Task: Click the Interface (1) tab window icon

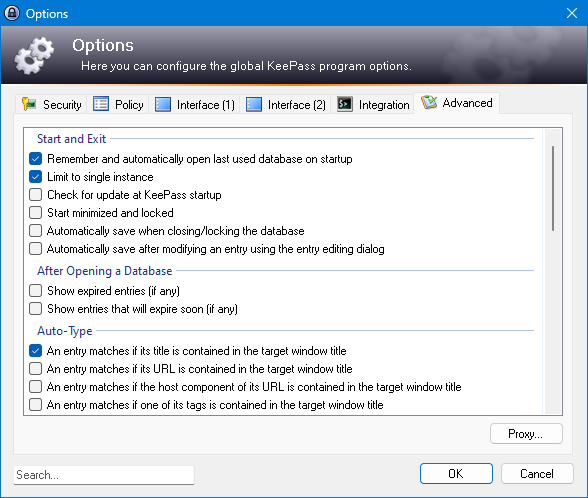Action: point(163,104)
